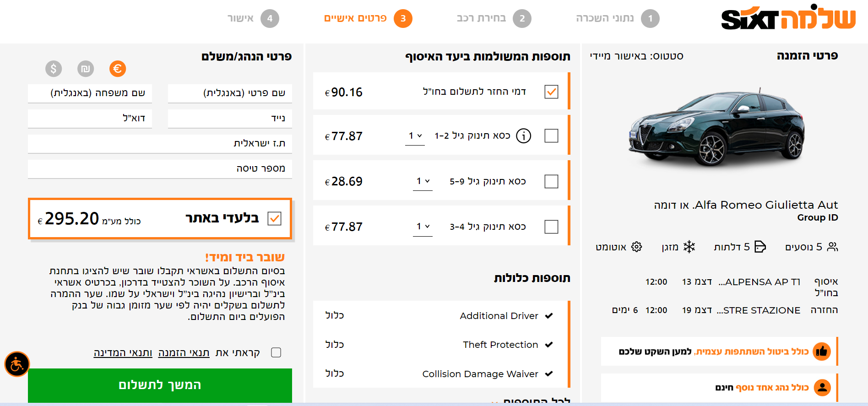The height and width of the screenshot is (406, 868).
Task: Click the thumbs-up insurance icon
Action: 822,352
